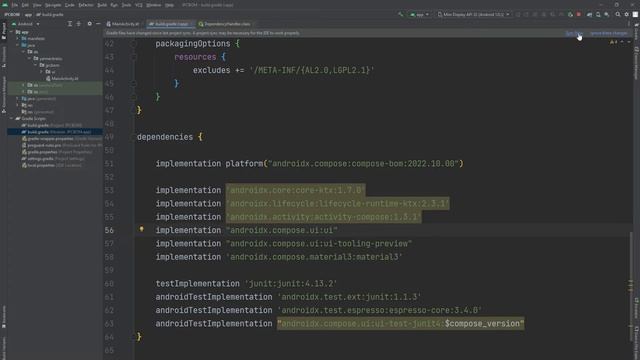Open the File menu
This screenshot has height=360, width=640.
pyautogui.click(x=15, y=5)
